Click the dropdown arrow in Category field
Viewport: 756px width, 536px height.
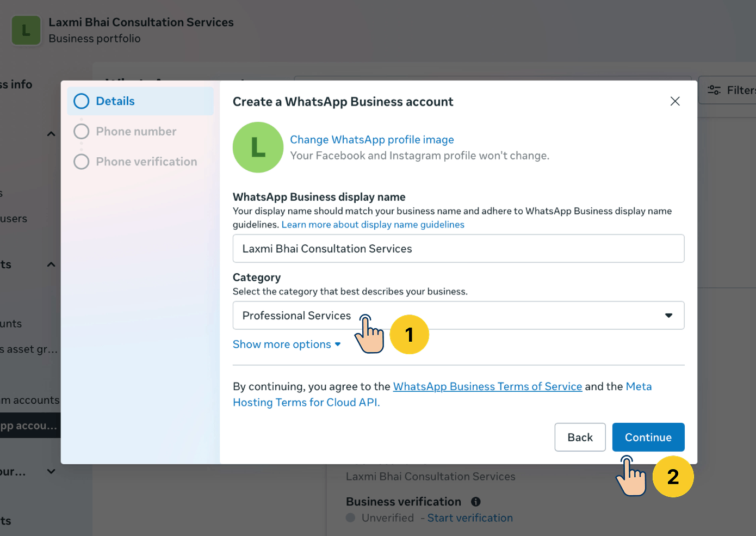668,316
